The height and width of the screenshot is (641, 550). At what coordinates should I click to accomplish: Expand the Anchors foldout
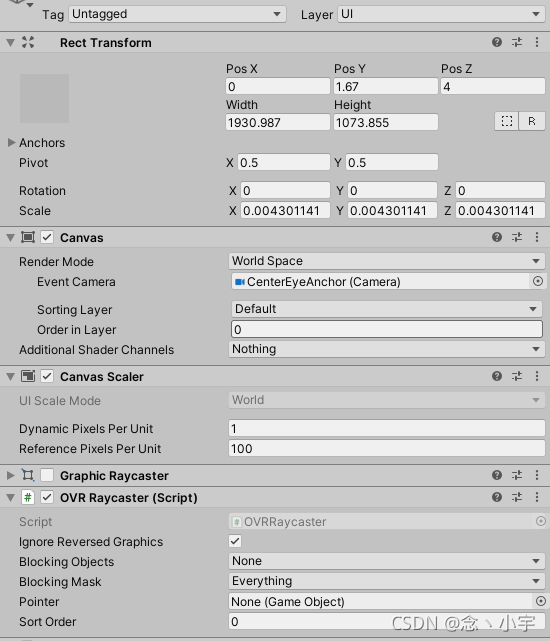[11, 142]
